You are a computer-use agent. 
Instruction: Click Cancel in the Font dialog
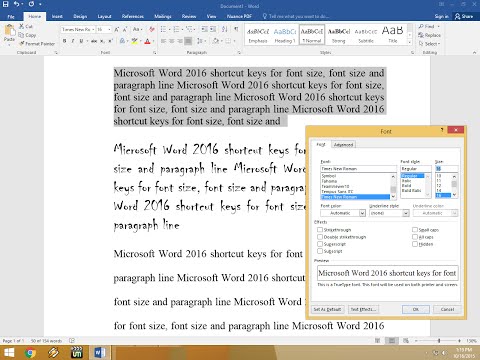tap(447, 309)
